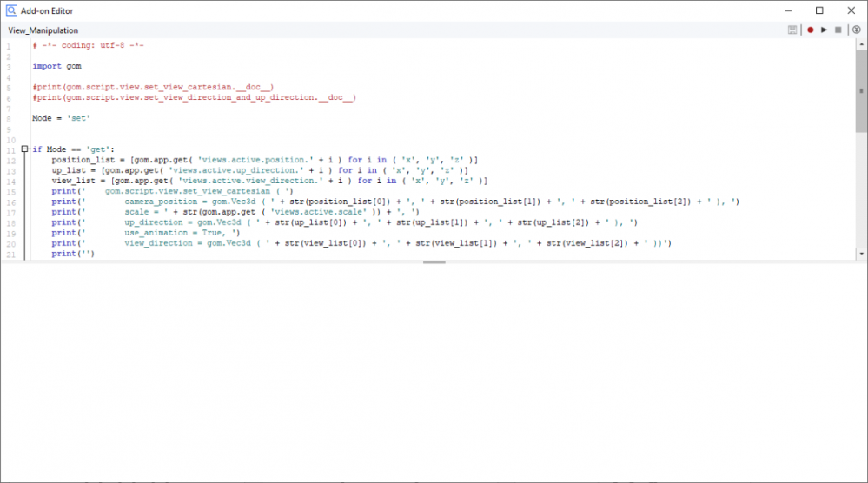868x483 pixels.
Task: Minimize the Add-on Editor window
Action: coord(788,10)
